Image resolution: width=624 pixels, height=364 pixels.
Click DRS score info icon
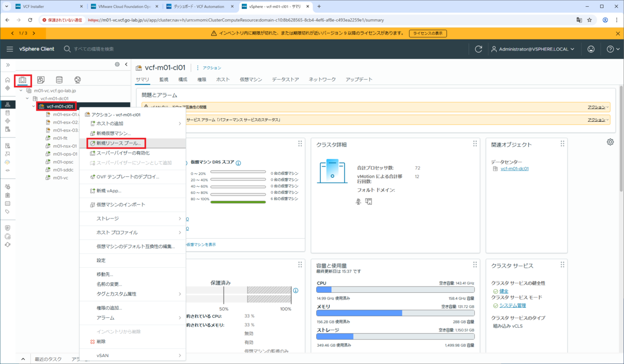238,163
